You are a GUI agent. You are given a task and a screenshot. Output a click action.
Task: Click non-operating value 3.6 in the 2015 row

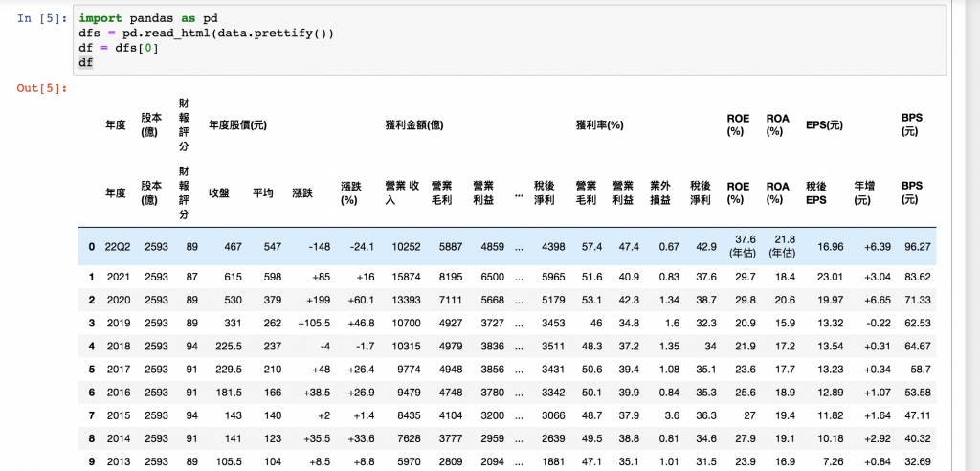point(673,415)
